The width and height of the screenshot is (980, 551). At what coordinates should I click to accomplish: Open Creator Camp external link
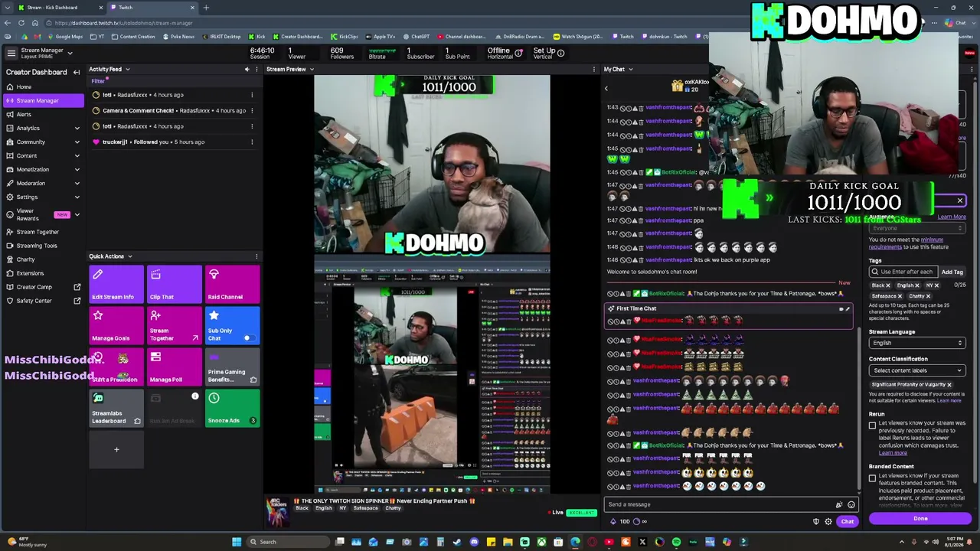tap(77, 287)
